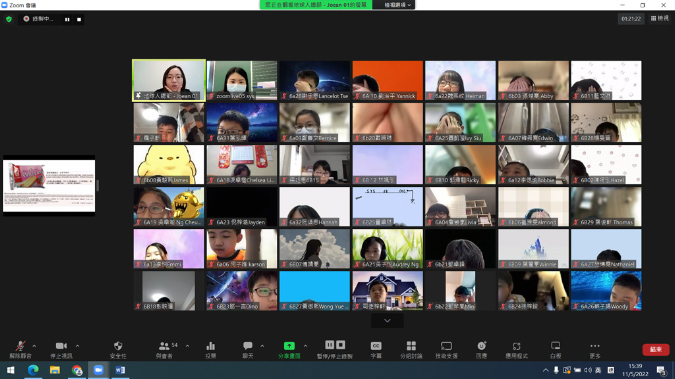
Task: Toggle closed captions CC button
Action: pos(376,349)
